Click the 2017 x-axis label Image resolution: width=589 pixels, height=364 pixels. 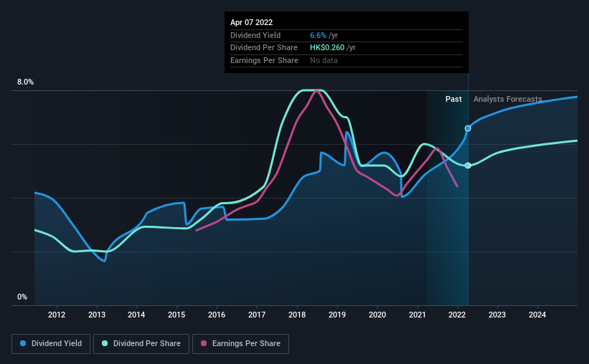pos(257,315)
